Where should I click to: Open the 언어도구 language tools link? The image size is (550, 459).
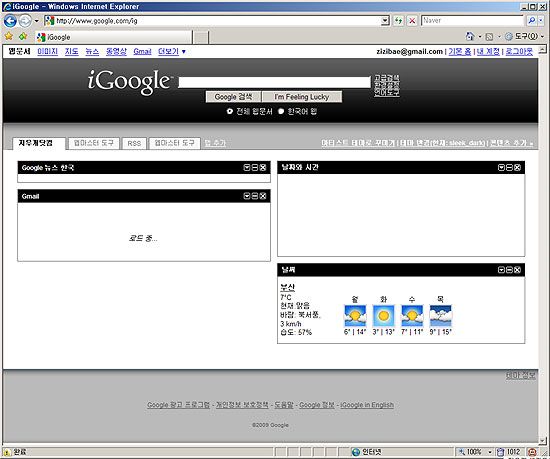click(387, 93)
